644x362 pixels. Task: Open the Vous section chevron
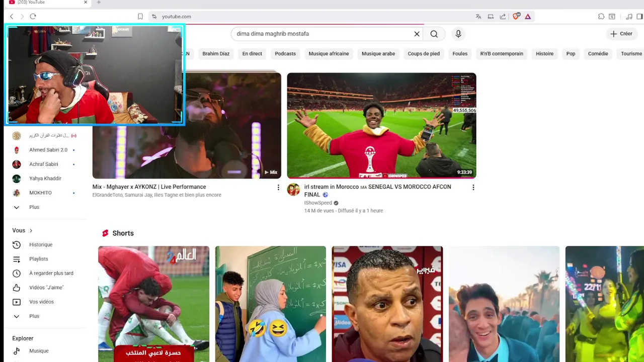(x=31, y=230)
